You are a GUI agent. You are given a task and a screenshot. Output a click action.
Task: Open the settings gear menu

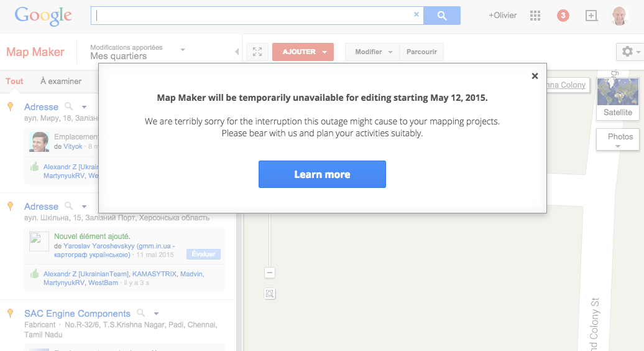(x=630, y=52)
